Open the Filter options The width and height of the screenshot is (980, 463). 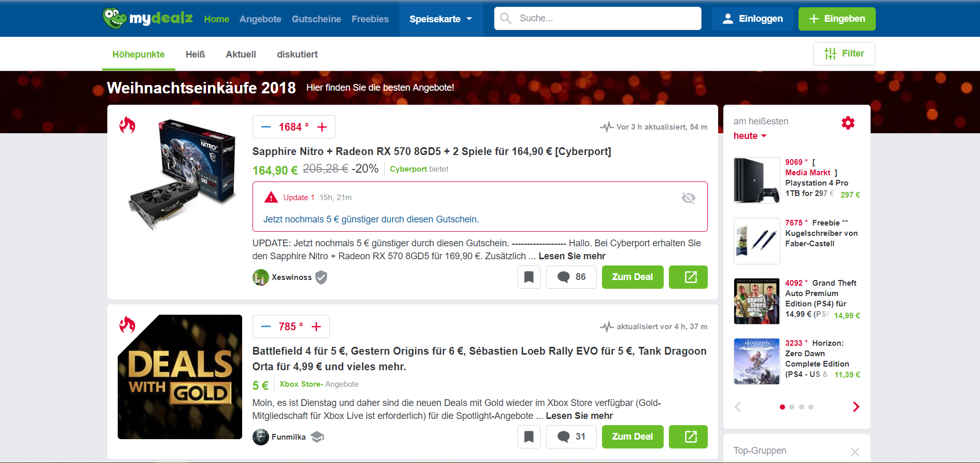844,53
